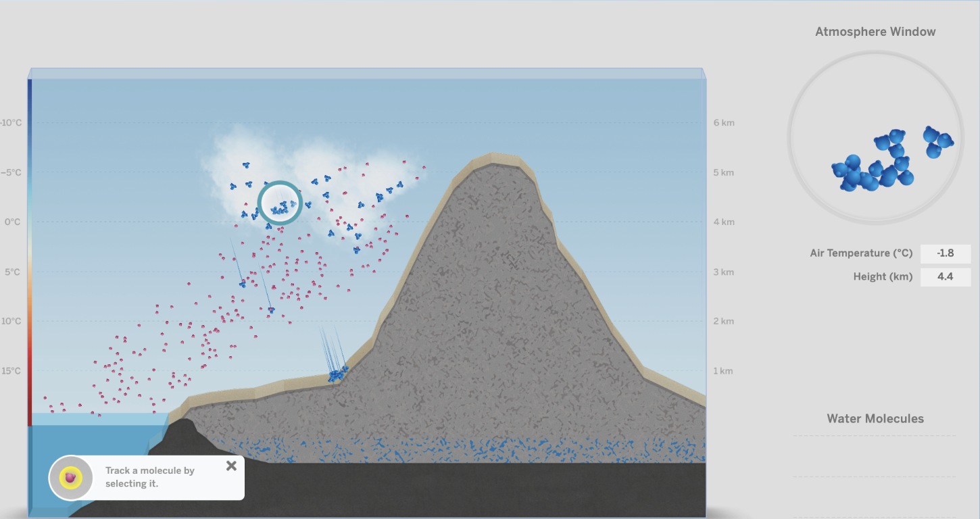Click the 15°C temperature label
Viewport: 980px width, 519px height.
[x=11, y=371]
